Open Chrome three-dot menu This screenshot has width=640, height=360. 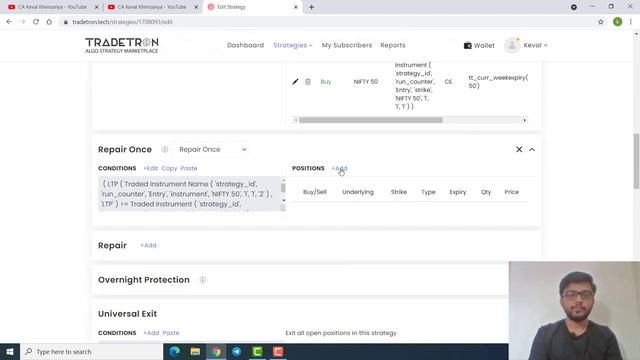[x=631, y=22]
